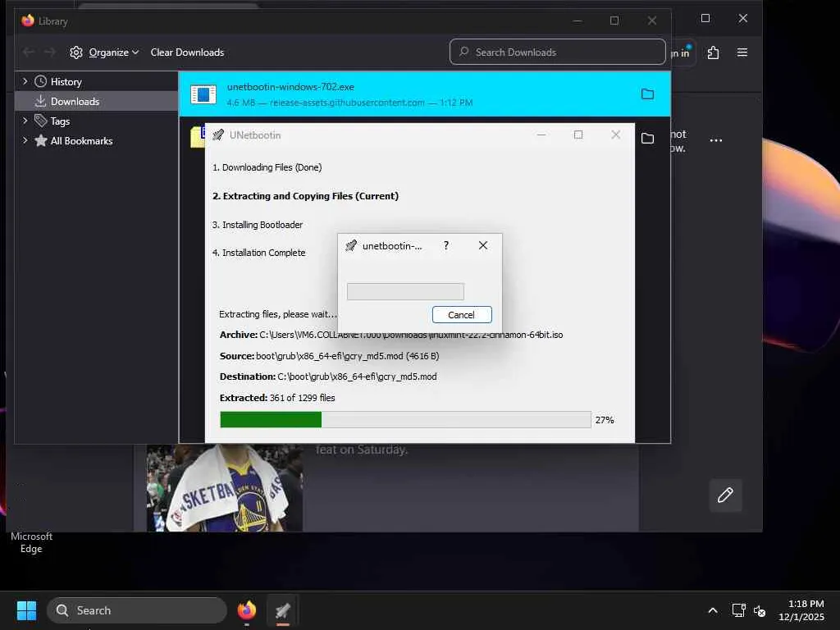Click the star icon beside All Bookmarks
The height and width of the screenshot is (630, 840).
click(x=41, y=140)
